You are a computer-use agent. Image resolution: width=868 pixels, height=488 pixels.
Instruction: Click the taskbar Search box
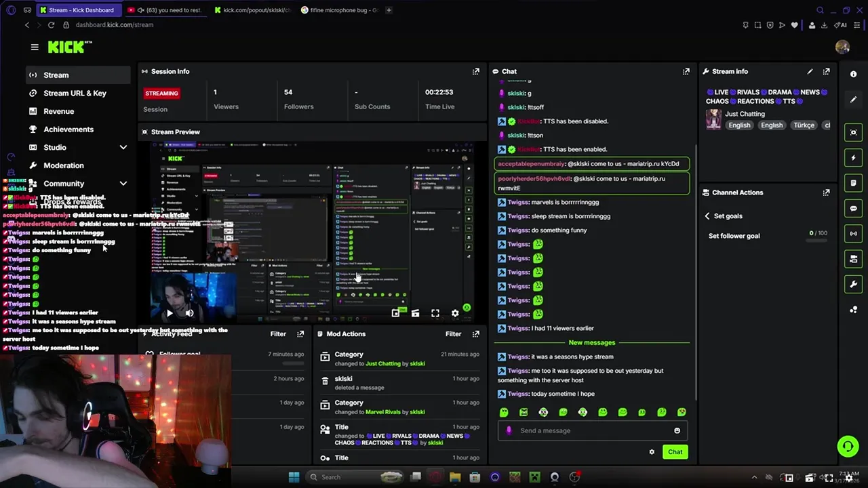tap(354, 477)
